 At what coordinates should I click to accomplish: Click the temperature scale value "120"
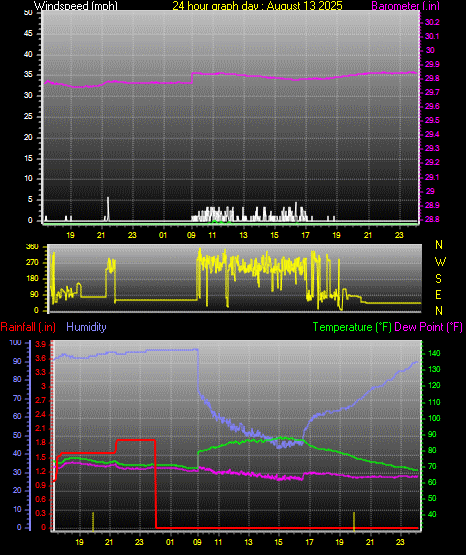[434, 385]
